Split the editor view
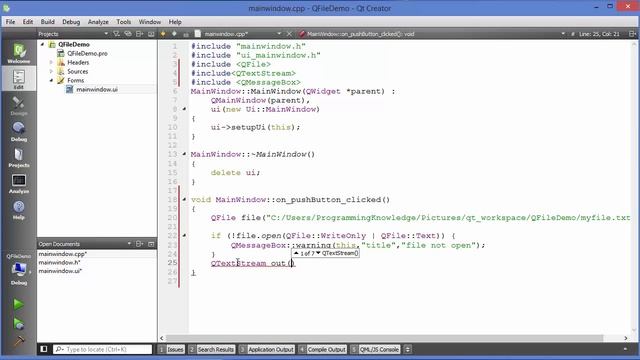 click(632, 34)
